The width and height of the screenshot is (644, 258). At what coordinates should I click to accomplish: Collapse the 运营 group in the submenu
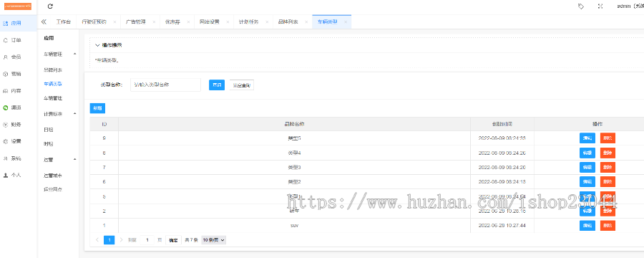74,159
